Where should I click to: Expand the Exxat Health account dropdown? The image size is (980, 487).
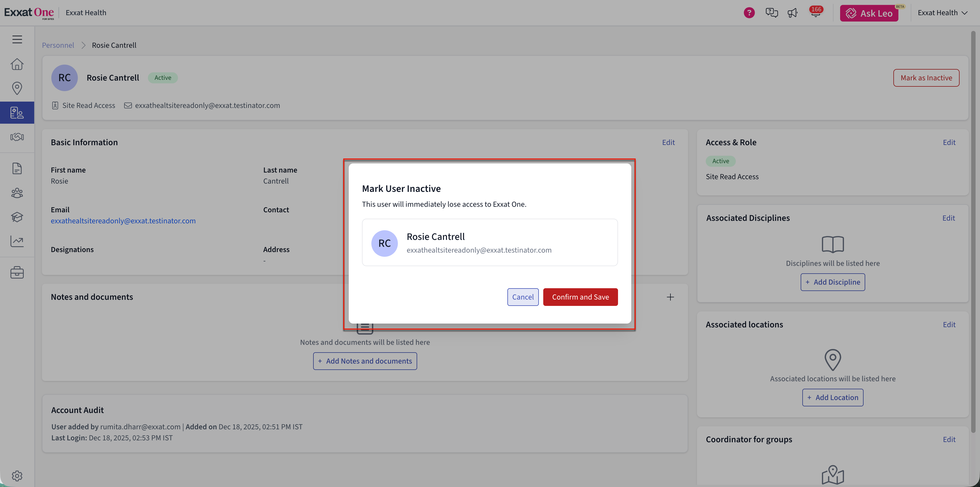942,13
